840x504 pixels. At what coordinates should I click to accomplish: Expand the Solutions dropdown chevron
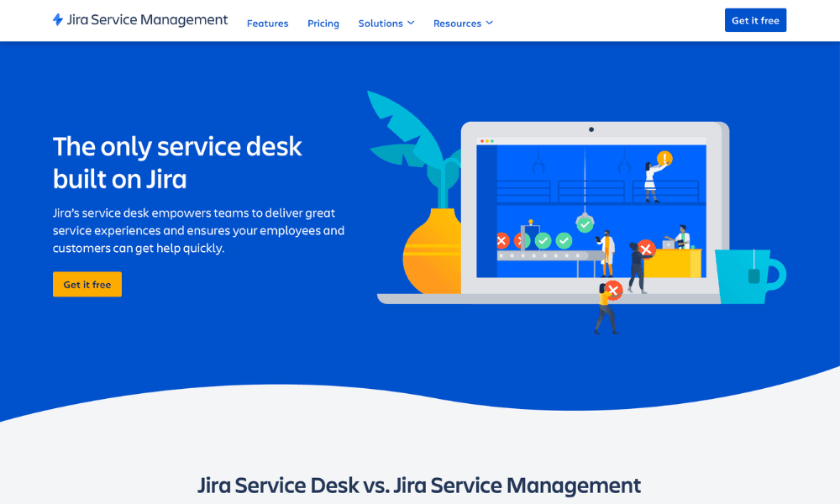[411, 23]
